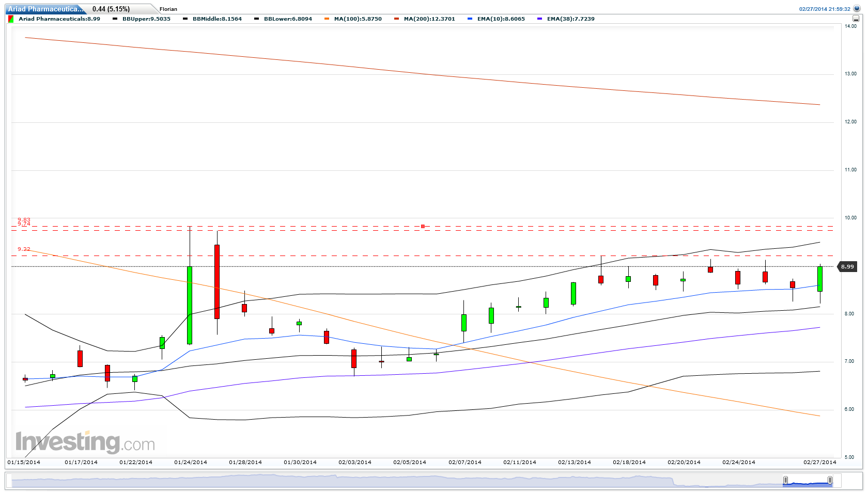868x494 pixels.
Task: Click the blue globe icon beside timestamp
Action: pyautogui.click(x=857, y=9)
